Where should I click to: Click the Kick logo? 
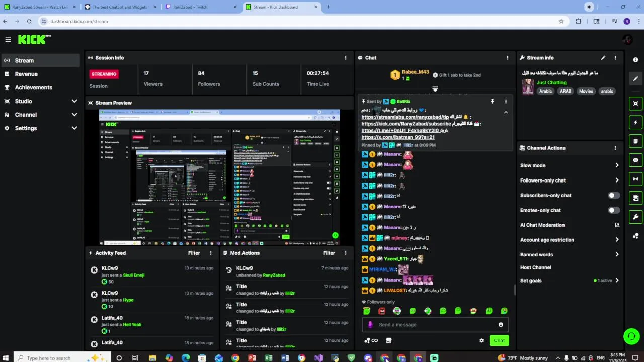[x=34, y=40]
